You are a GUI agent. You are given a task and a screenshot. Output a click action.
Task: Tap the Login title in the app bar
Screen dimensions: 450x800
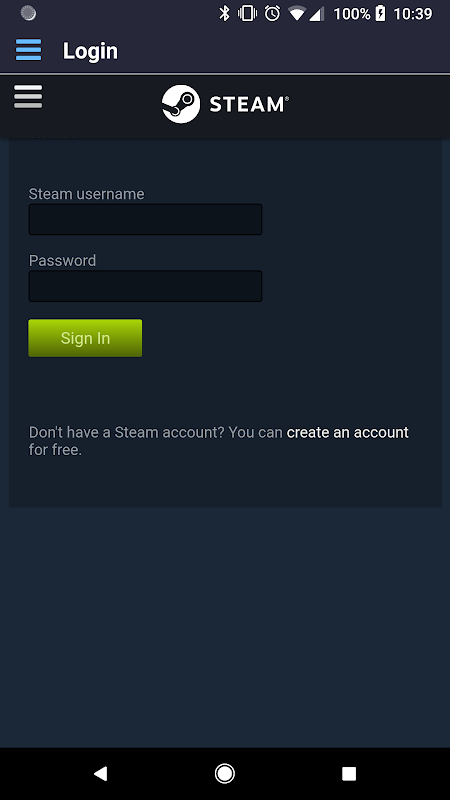click(90, 51)
